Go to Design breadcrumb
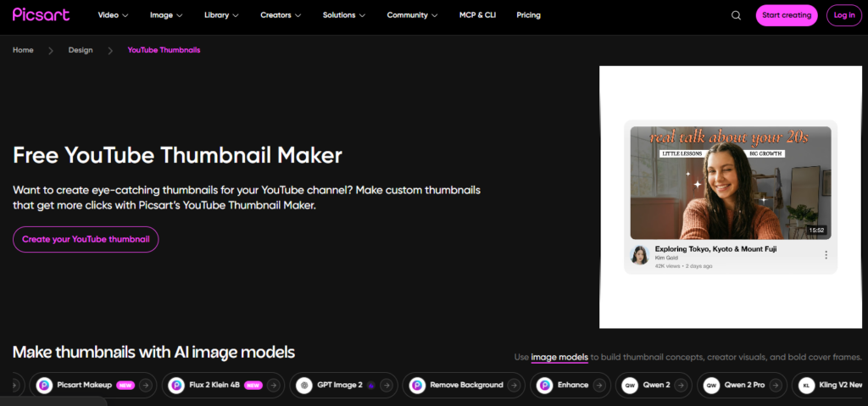The height and width of the screenshot is (406, 868). [x=81, y=50]
